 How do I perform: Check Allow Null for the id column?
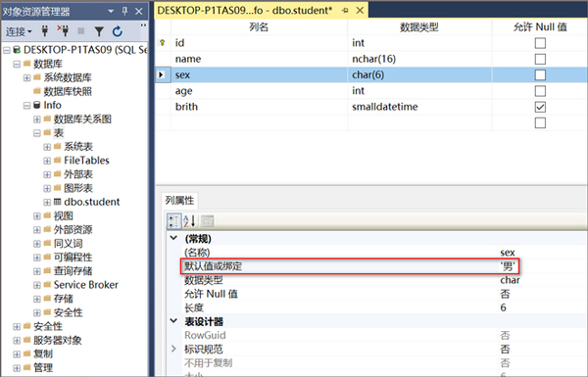pyautogui.click(x=540, y=43)
